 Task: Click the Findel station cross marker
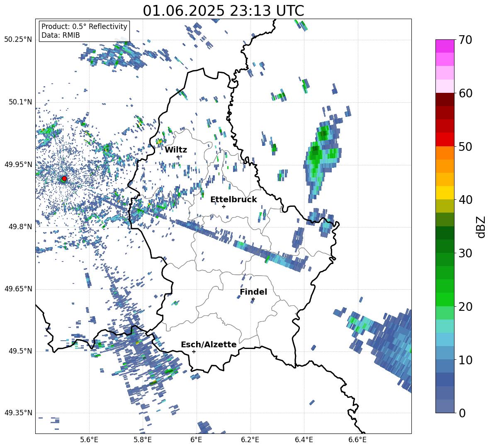[253, 299]
